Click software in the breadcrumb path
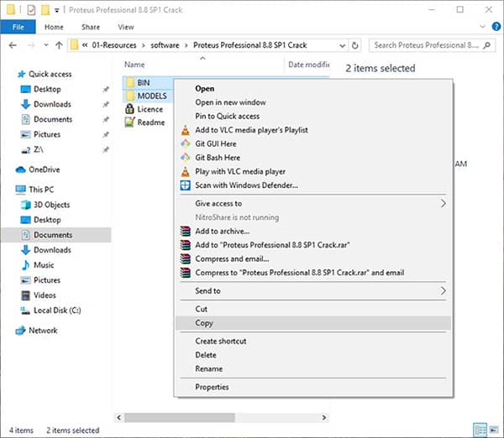 [165, 45]
